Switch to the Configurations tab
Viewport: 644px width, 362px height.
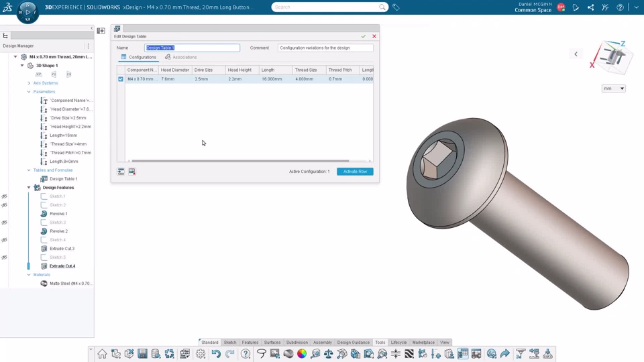click(x=138, y=57)
